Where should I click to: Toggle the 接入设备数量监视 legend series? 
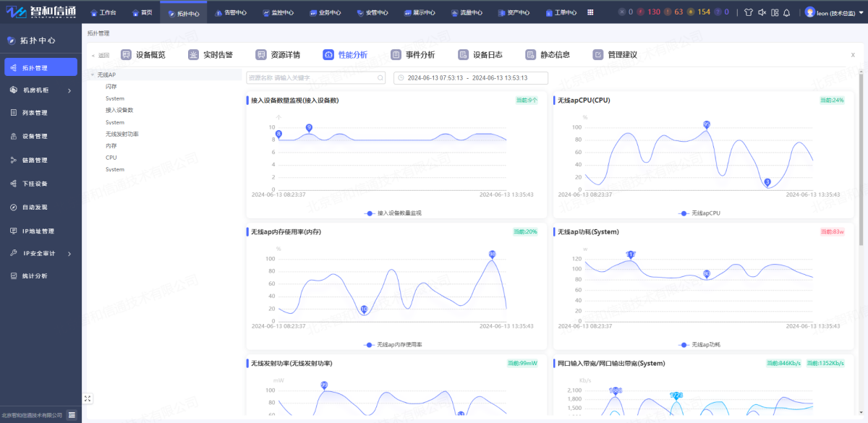[393, 213]
